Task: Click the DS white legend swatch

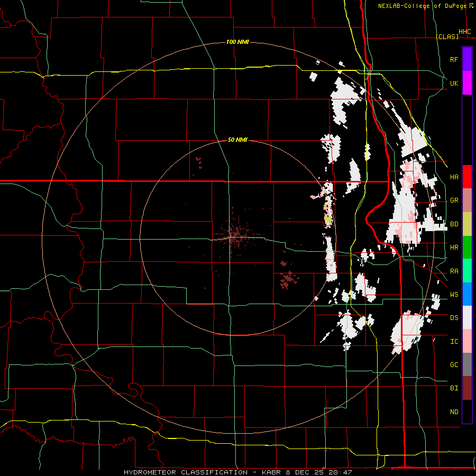Action: (467, 317)
